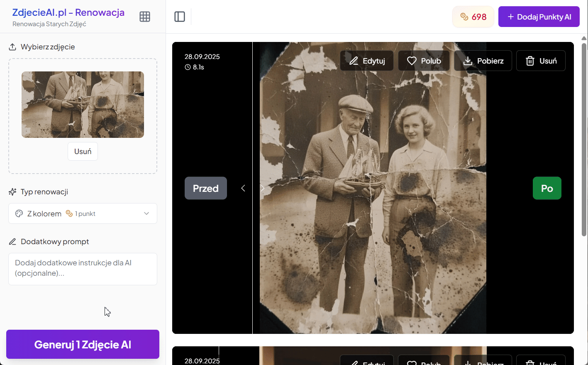Click Dodaj Punkty AI button
The image size is (588, 365).
539,17
